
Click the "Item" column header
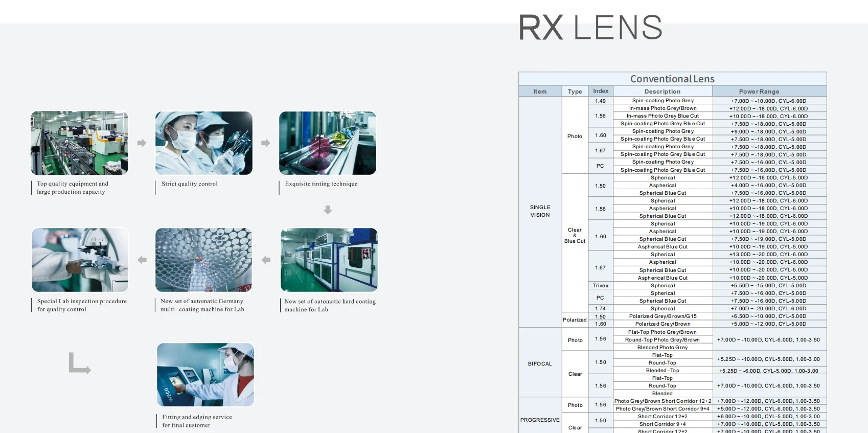(x=540, y=92)
